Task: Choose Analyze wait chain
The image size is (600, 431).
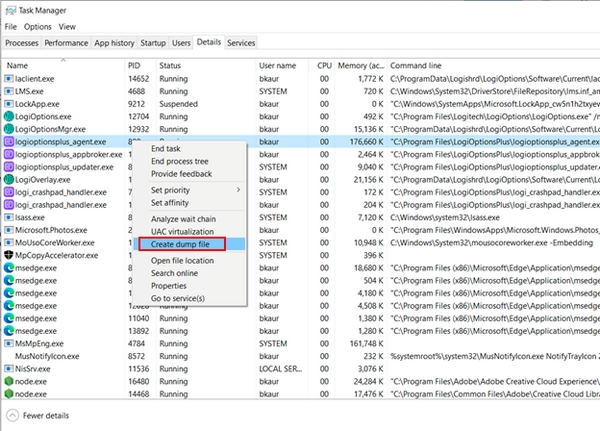Action: click(x=183, y=219)
